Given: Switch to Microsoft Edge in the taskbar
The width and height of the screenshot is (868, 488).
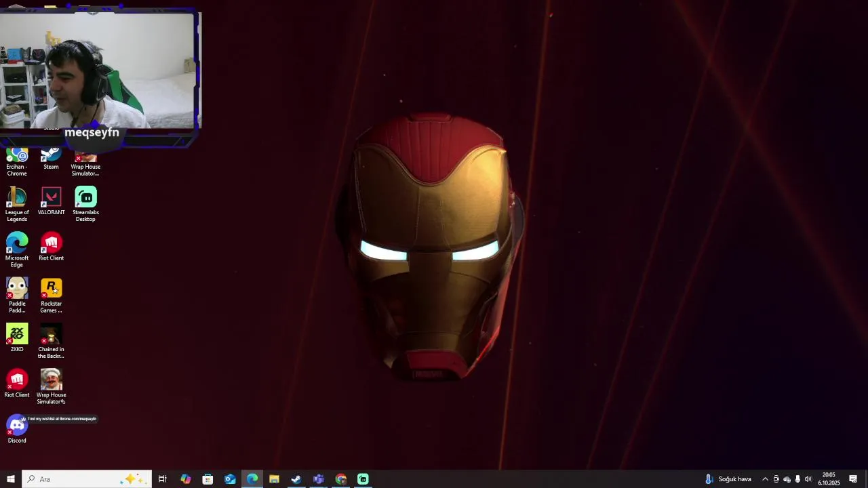Looking at the screenshot, I should pyautogui.click(x=252, y=479).
